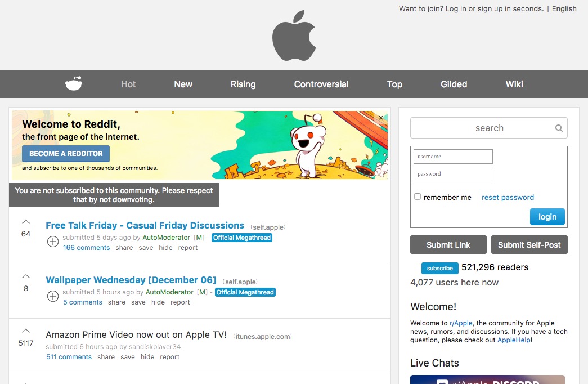Open the 511 comments link

click(x=69, y=357)
